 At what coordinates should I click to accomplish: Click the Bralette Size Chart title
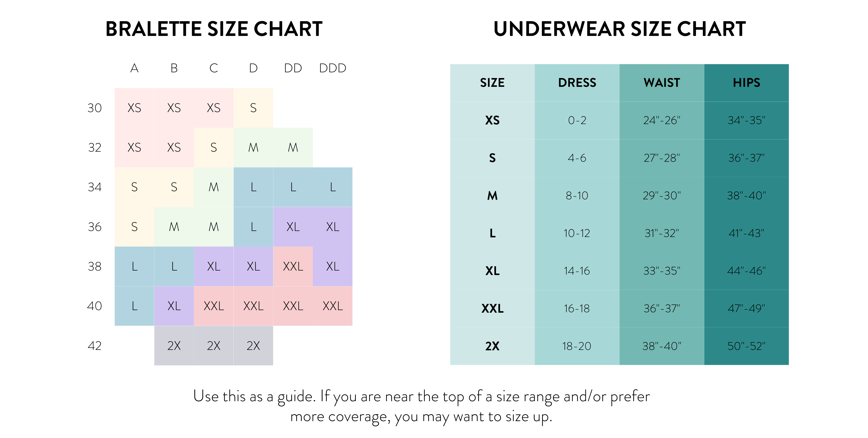tap(214, 29)
